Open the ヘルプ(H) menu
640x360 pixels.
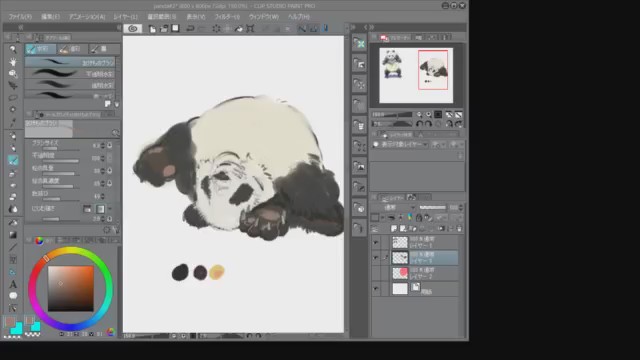click(x=299, y=17)
